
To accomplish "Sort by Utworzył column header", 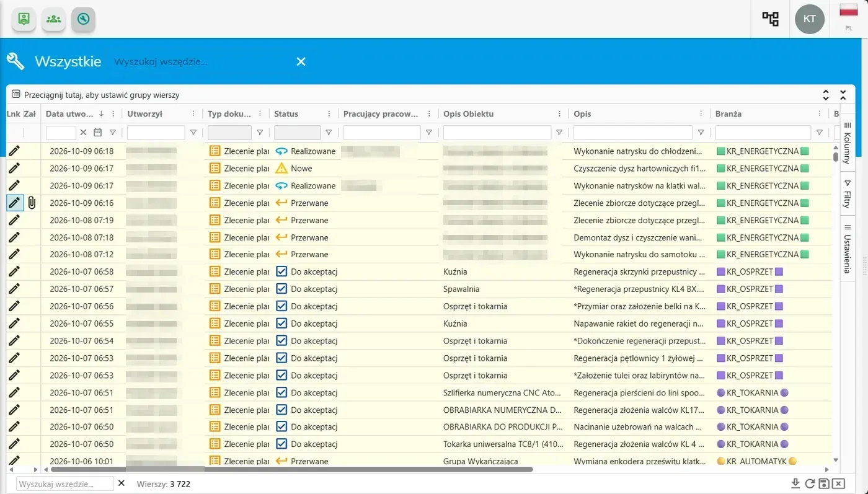I will 144,114.
